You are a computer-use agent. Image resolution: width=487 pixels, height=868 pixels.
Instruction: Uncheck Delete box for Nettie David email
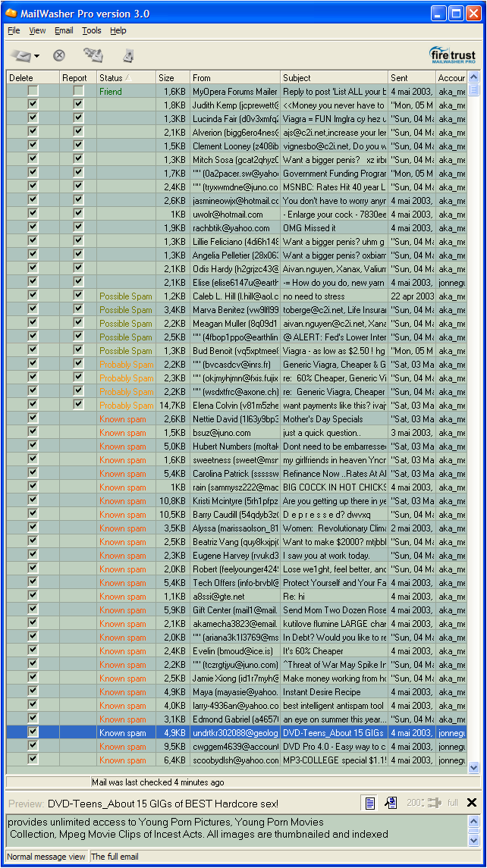coord(33,418)
